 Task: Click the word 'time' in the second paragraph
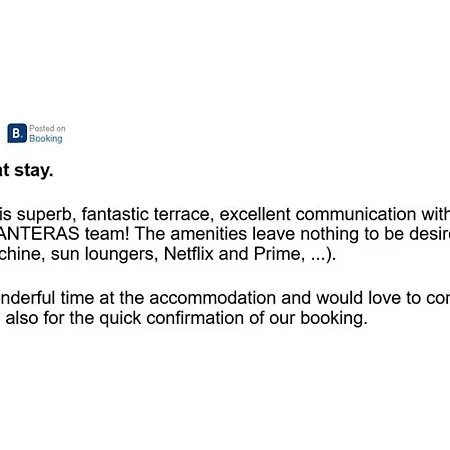point(77,298)
